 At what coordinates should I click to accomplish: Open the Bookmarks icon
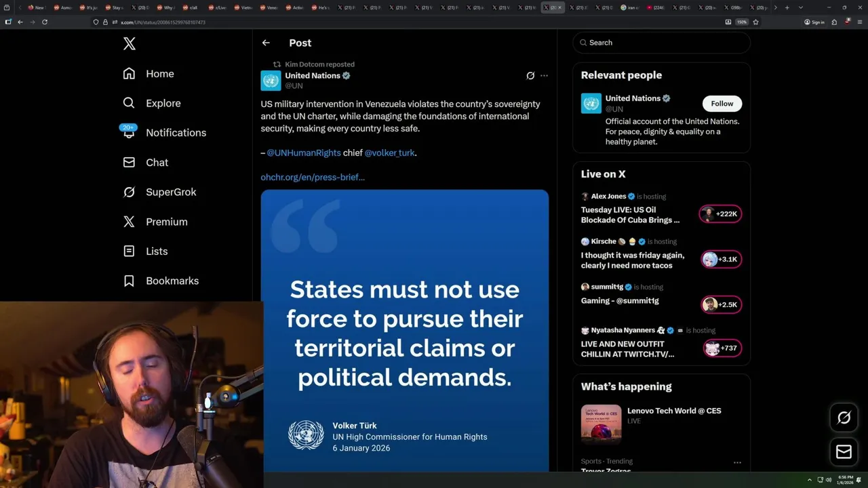129,281
